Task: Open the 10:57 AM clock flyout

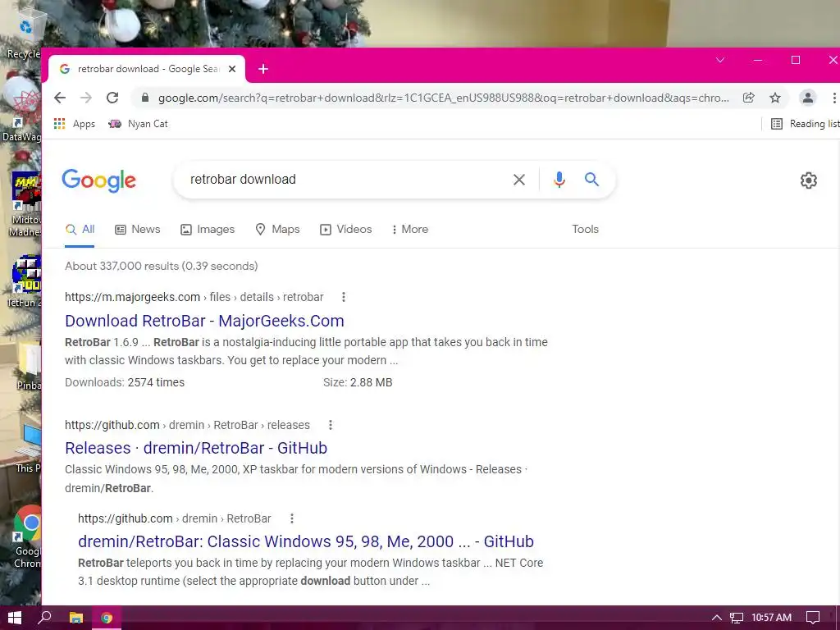Action: tap(771, 618)
